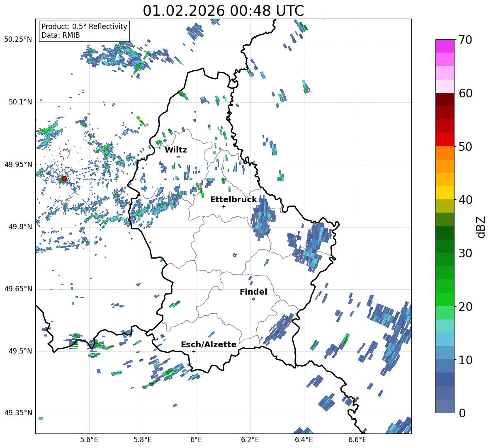Image resolution: width=491 pixels, height=448 pixels.
Task: Click the 70 tick label on colorbar
Action: click(x=465, y=40)
